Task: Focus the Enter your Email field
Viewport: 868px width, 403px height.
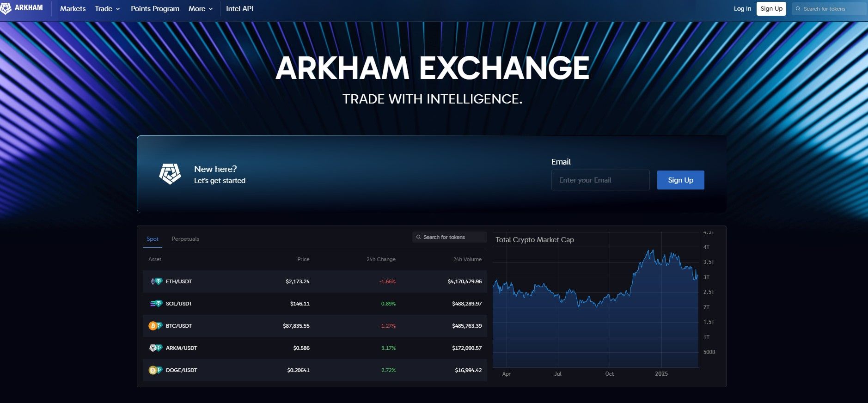Action: pyautogui.click(x=600, y=180)
